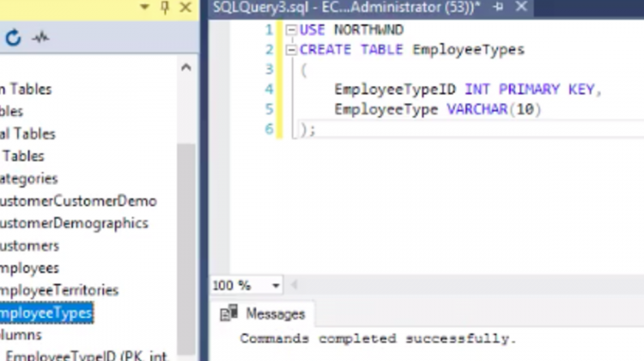Click the Messages tab icon
Screen dimensions: 644x361
[x=229, y=313]
